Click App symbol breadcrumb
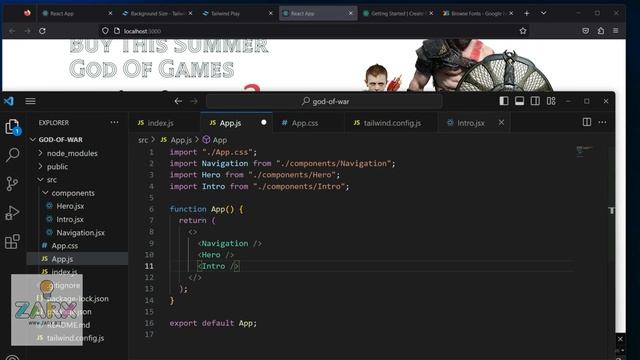Screen dimensions: 640x360 tap(215, 140)
